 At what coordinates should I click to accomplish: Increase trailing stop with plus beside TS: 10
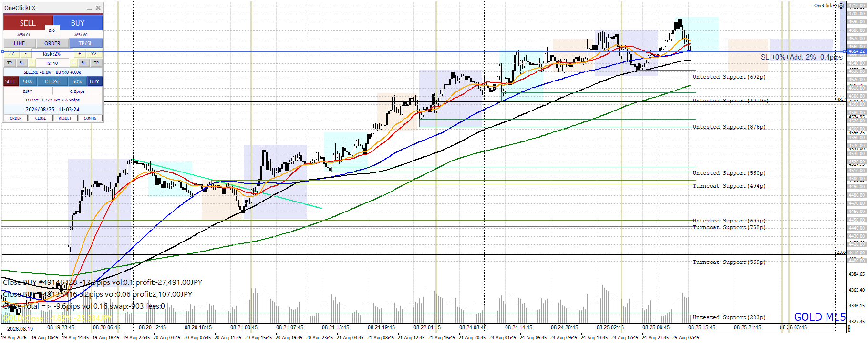[73, 63]
